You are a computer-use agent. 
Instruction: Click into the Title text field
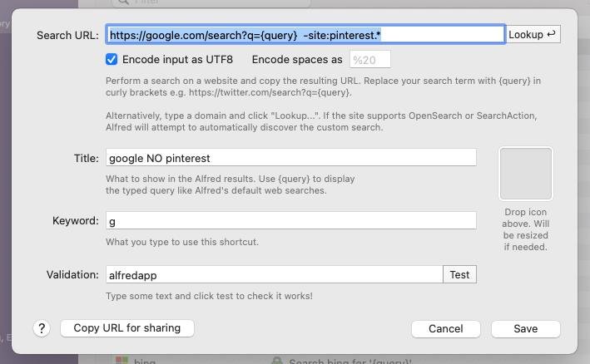click(x=290, y=158)
